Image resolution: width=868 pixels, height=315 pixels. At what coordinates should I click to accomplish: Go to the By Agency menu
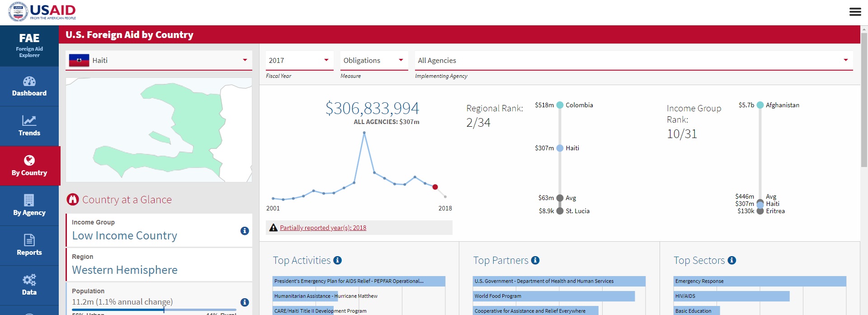pyautogui.click(x=29, y=206)
